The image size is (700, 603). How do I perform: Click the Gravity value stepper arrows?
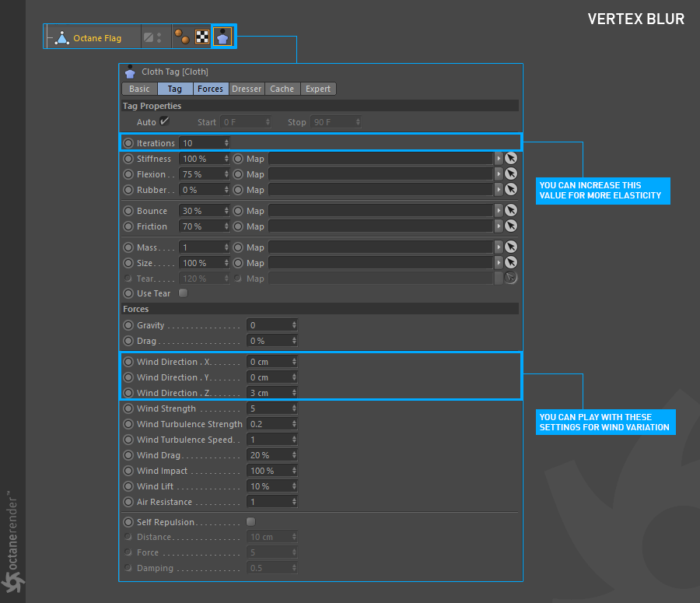coord(294,325)
